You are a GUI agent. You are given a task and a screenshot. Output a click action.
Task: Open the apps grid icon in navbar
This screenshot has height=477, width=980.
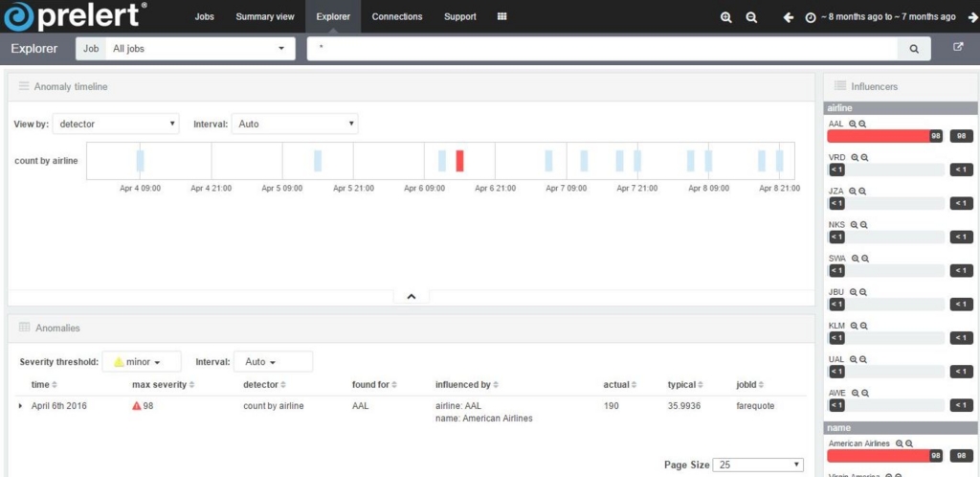point(501,17)
